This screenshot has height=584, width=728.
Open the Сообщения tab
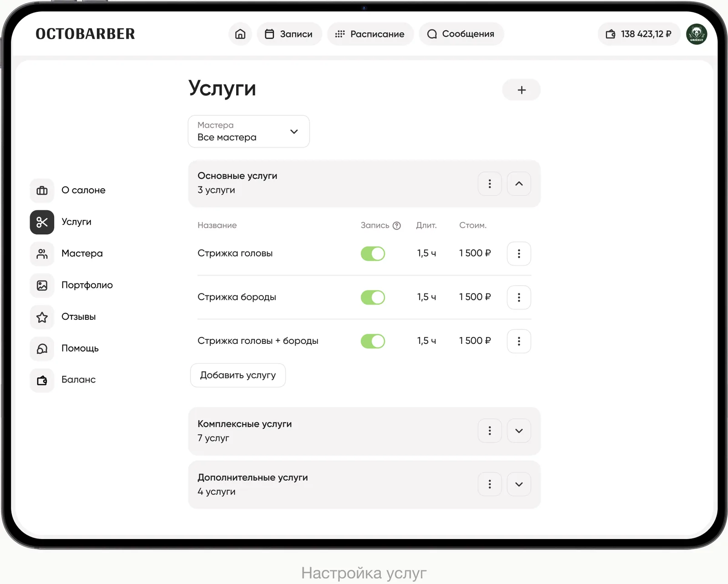pyautogui.click(x=461, y=34)
